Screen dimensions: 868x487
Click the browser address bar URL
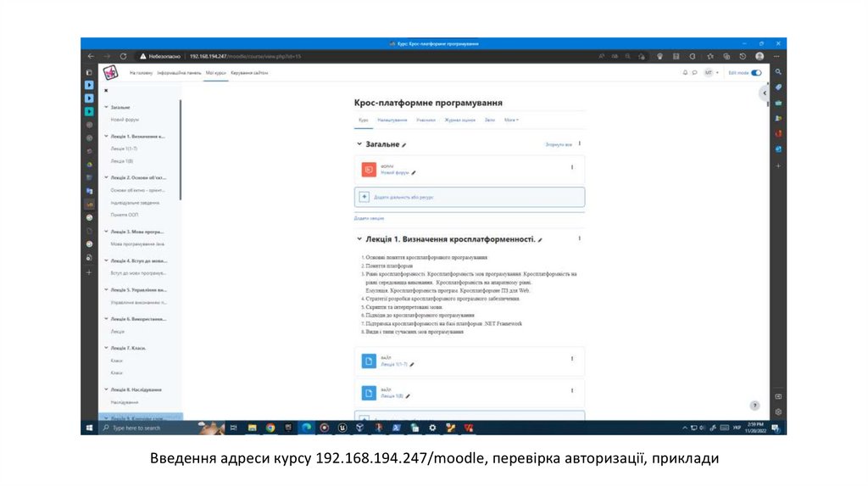coord(245,56)
